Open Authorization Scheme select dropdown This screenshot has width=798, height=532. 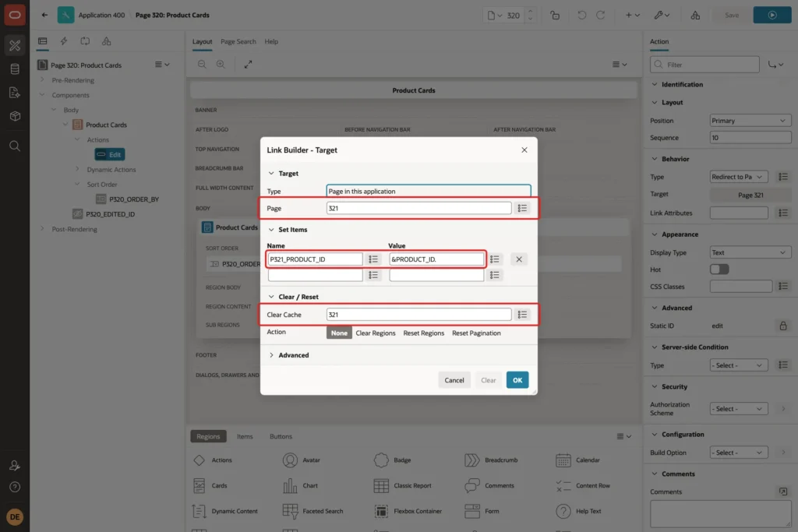click(739, 408)
